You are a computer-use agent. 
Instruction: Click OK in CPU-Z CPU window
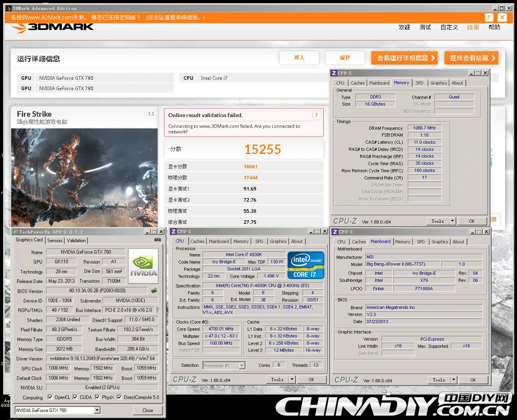point(312,380)
